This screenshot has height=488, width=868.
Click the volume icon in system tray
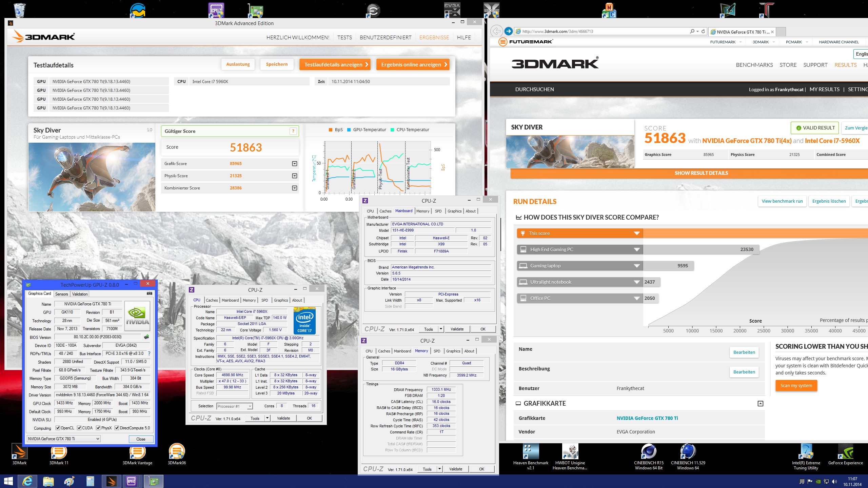(834, 482)
